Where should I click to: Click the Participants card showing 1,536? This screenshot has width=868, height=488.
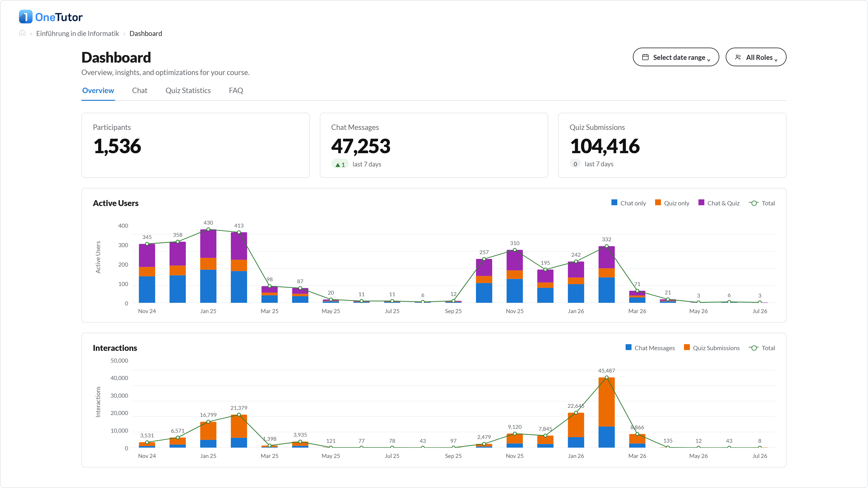coord(196,145)
